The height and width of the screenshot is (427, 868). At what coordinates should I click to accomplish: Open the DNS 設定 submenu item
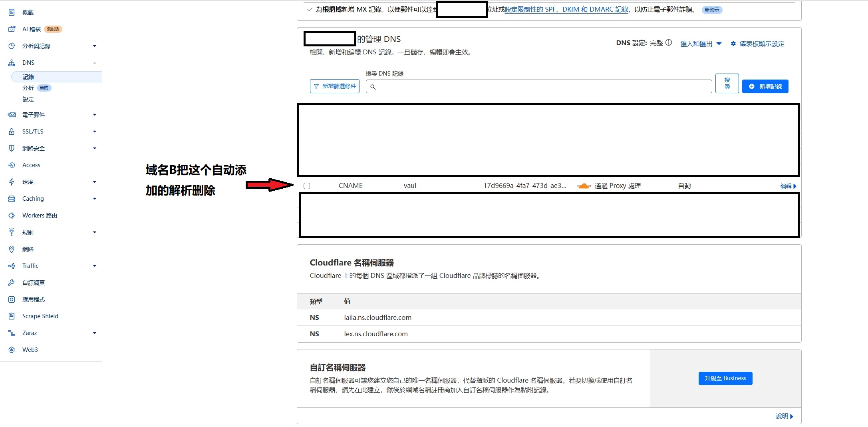tap(28, 99)
